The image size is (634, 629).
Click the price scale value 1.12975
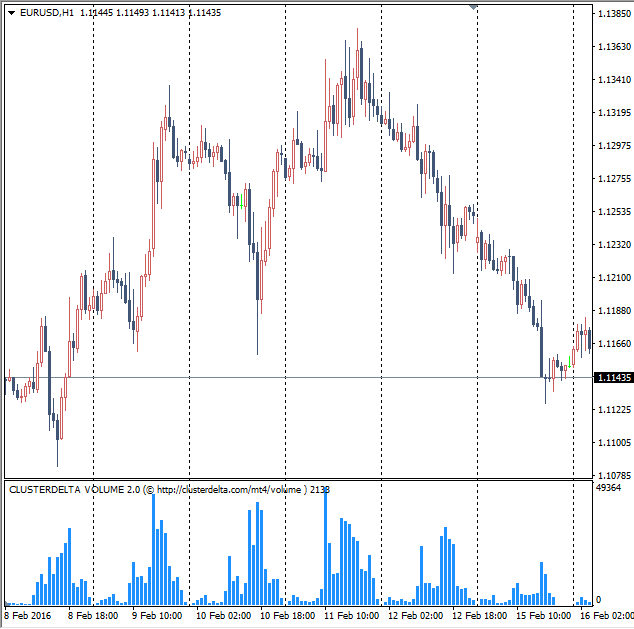click(x=614, y=146)
